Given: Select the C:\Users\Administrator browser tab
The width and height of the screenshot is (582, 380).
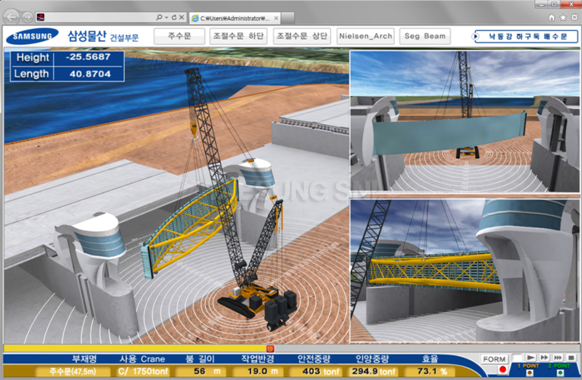Looking at the screenshot, I should pyautogui.click(x=235, y=18).
